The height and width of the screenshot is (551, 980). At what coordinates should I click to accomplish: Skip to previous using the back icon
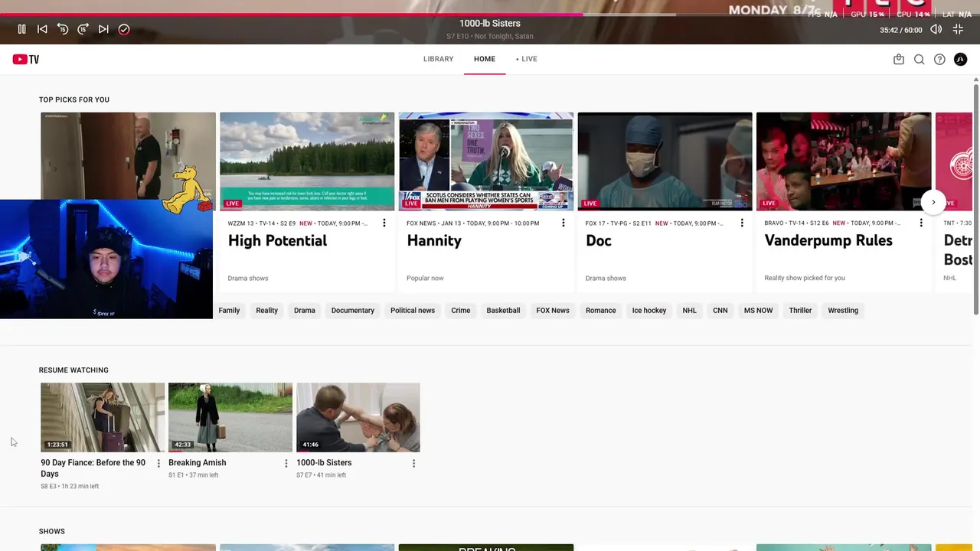tap(42, 29)
